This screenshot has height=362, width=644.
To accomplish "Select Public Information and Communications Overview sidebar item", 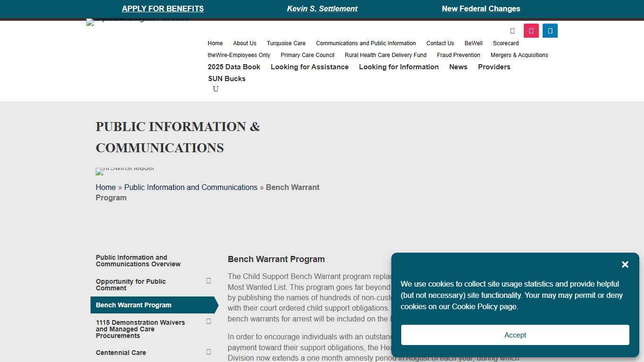I will tap(138, 261).
